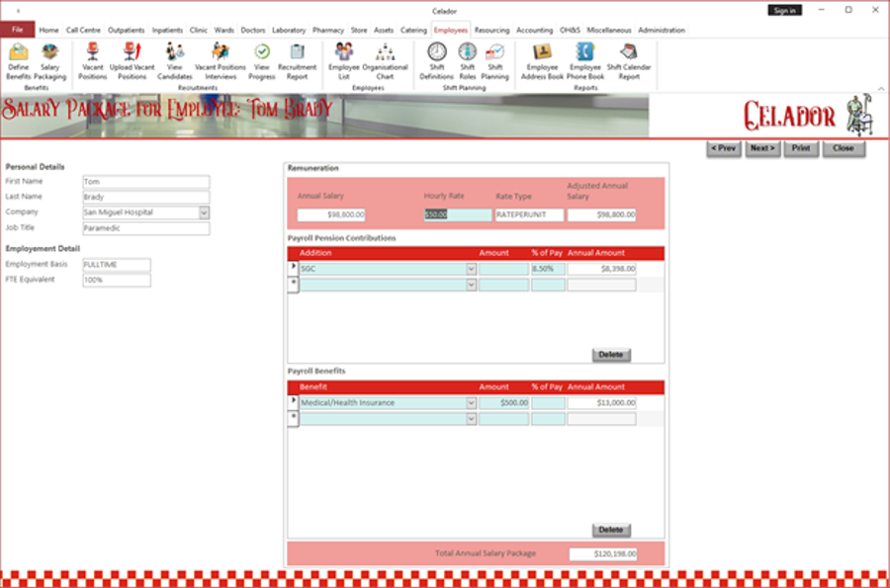The height and width of the screenshot is (588, 890).
Task: Open the Organisational Chart
Action: [385, 60]
